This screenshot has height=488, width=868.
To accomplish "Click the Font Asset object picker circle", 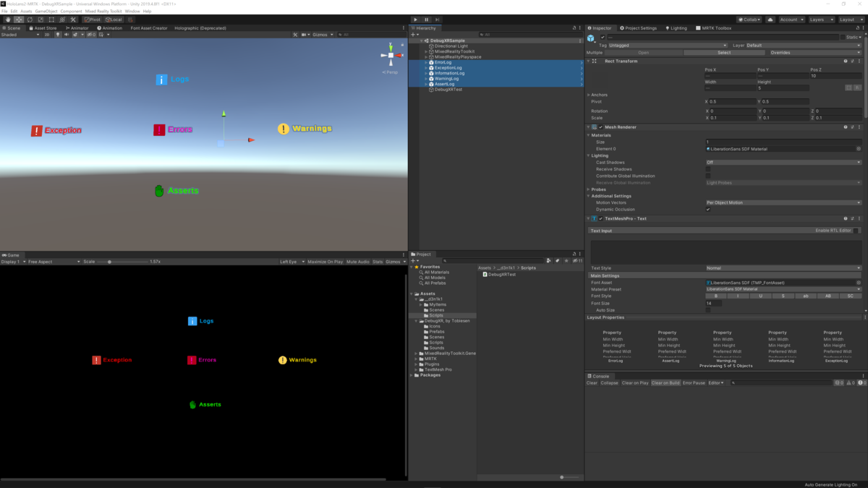I will [859, 283].
